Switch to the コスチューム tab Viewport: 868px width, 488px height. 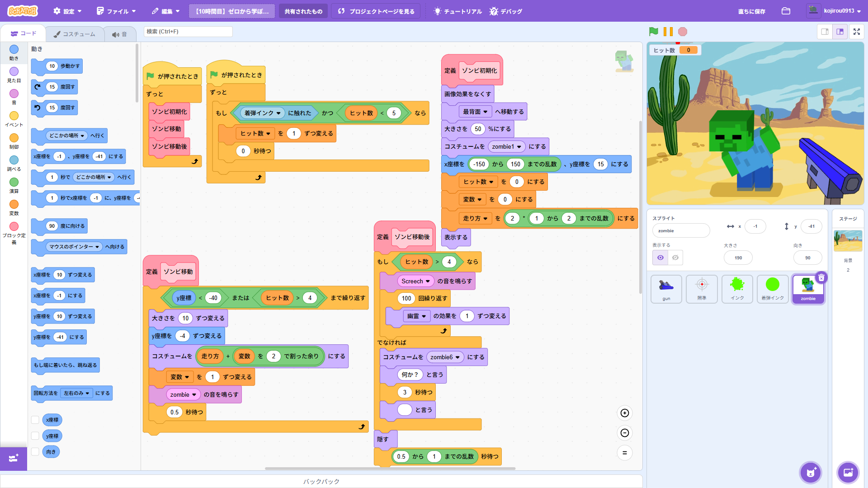(x=75, y=34)
